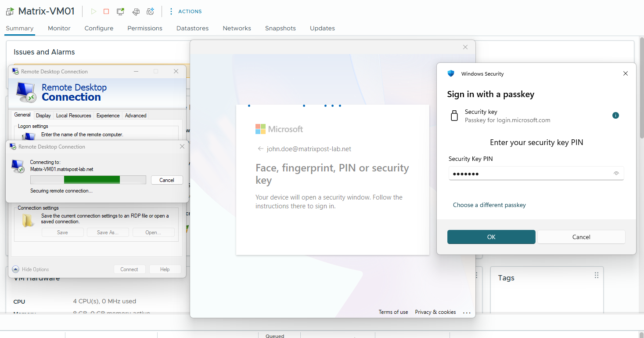This screenshot has height=338, width=644.
Task: Switch to the Local Resources tab
Action: [x=74, y=116]
